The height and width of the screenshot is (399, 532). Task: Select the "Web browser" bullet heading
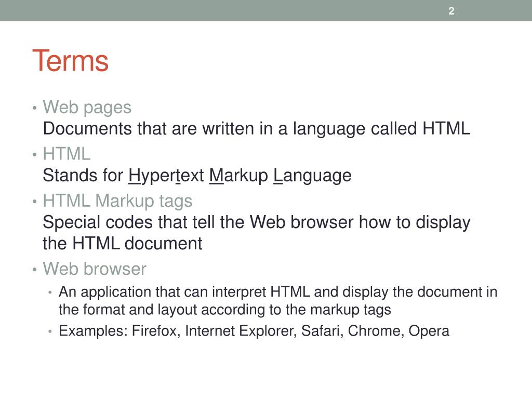click(x=95, y=269)
